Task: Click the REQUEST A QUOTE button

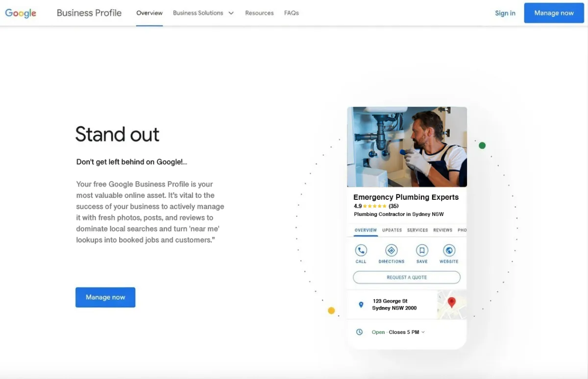Action: tap(407, 278)
